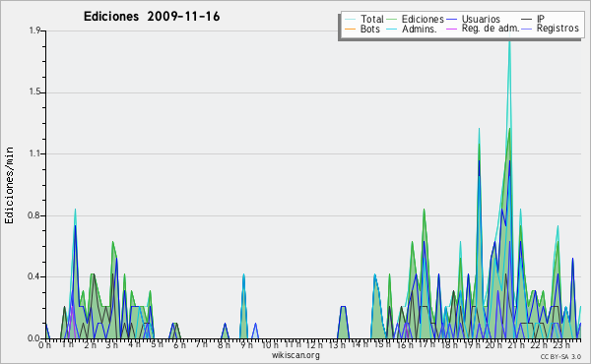Click the 1.9 value on vertical axis
The height and width of the screenshot is (364, 591).
click(35, 30)
